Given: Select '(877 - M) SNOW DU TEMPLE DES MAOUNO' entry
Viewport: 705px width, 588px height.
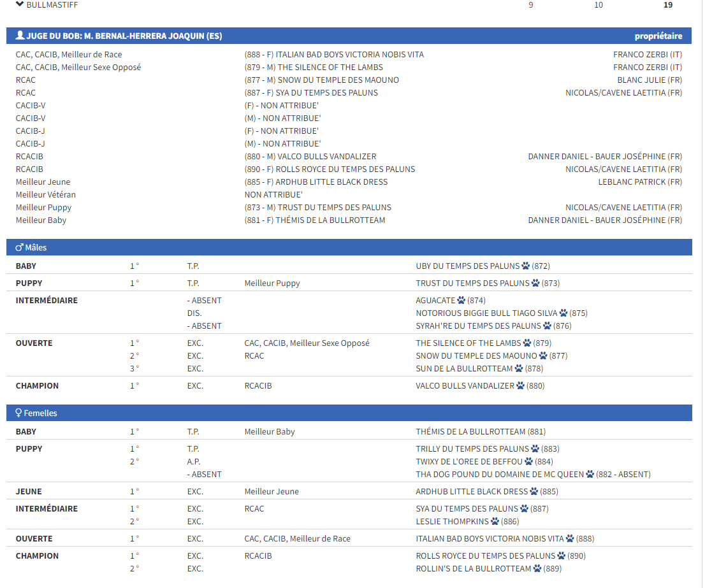Looking at the screenshot, I should pyautogui.click(x=322, y=80).
